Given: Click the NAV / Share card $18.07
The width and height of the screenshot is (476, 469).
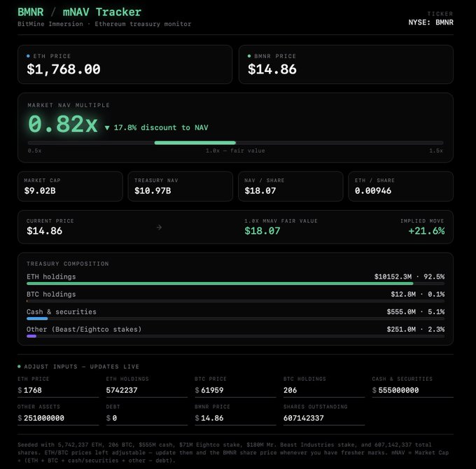Looking at the screenshot, I should (x=290, y=186).
